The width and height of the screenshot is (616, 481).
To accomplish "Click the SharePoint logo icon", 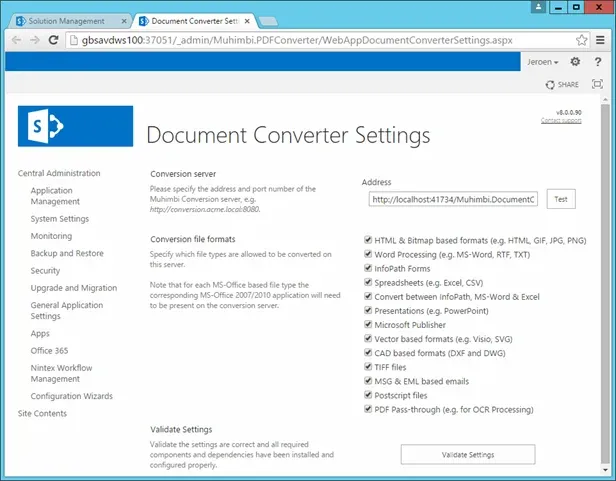I will point(75,126).
